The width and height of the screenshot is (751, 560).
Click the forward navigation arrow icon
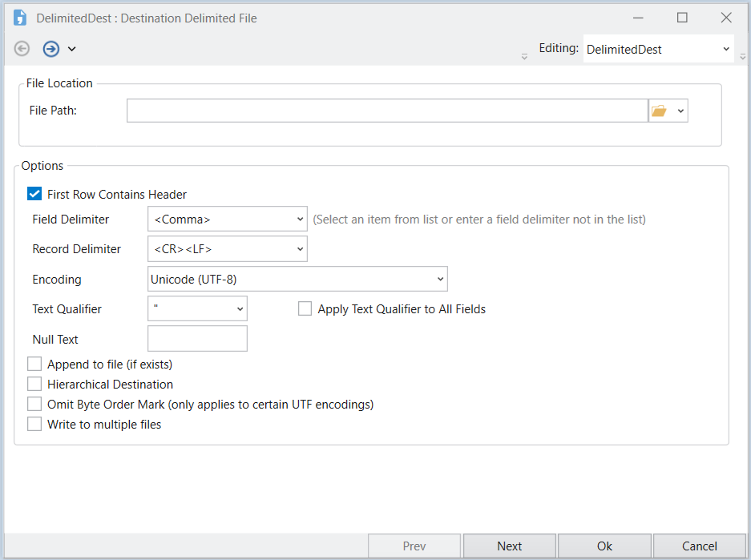51,49
